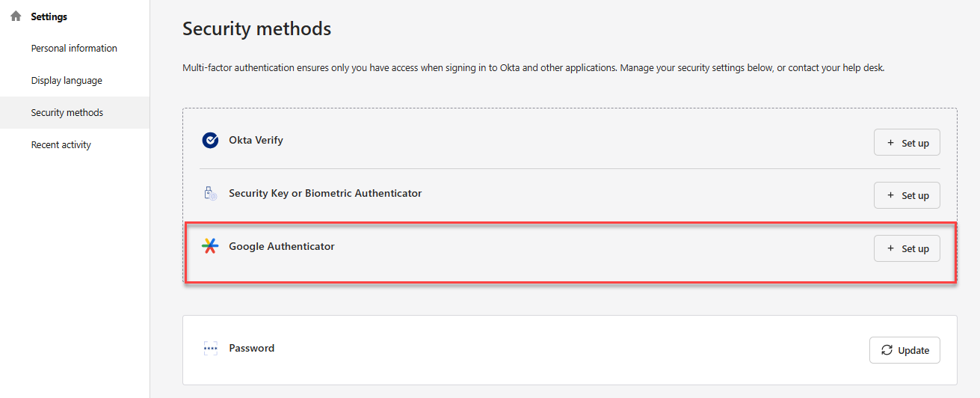Click the Security Key or Biometric Authenticator label
Screen dimensions: 980x398
coord(325,193)
